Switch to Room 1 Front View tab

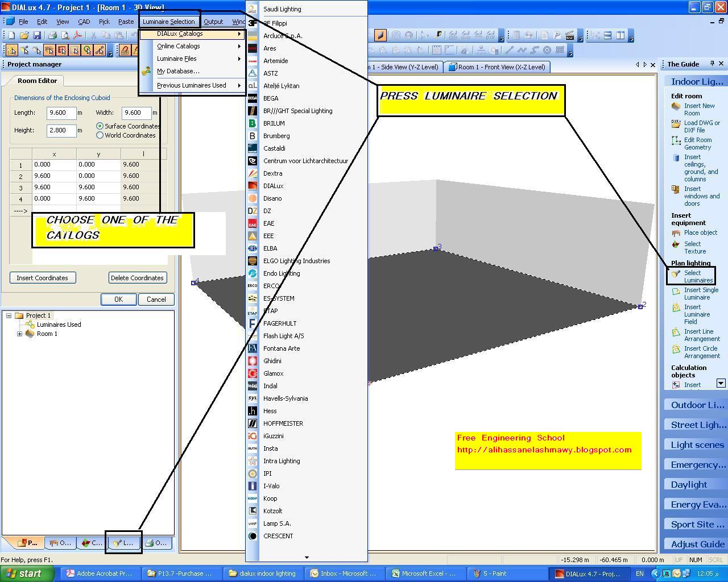click(497, 66)
